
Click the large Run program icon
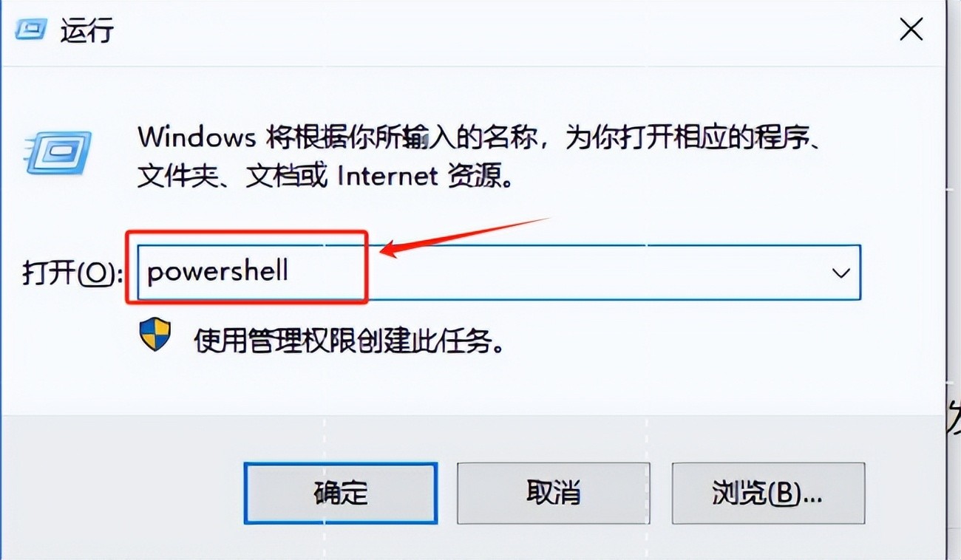pos(57,151)
